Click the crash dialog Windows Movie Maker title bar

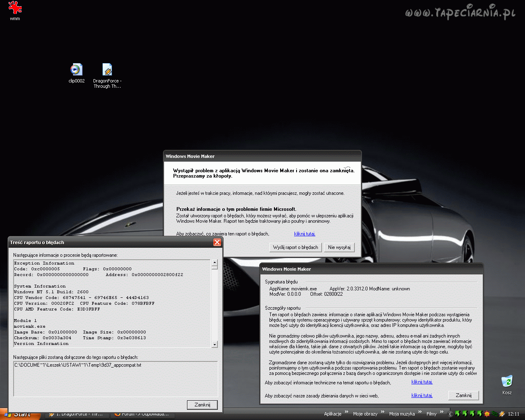tap(262, 156)
